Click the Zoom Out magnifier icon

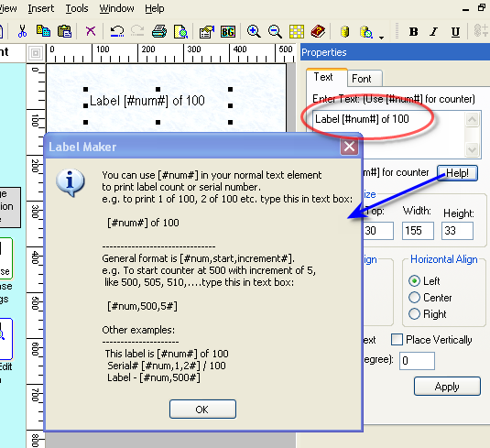tap(275, 31)
